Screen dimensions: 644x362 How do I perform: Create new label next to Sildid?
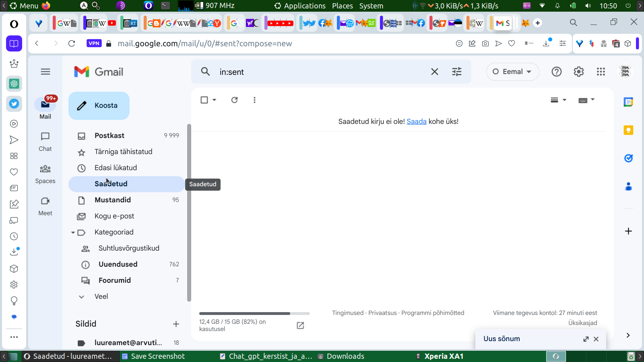176,324
